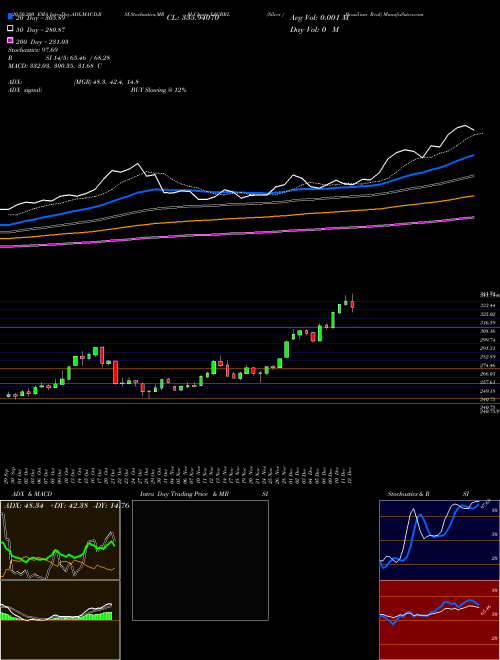Screen dimensions: 500x660
Task: Click the CL closing price value
Action: (x=193, y=18)
